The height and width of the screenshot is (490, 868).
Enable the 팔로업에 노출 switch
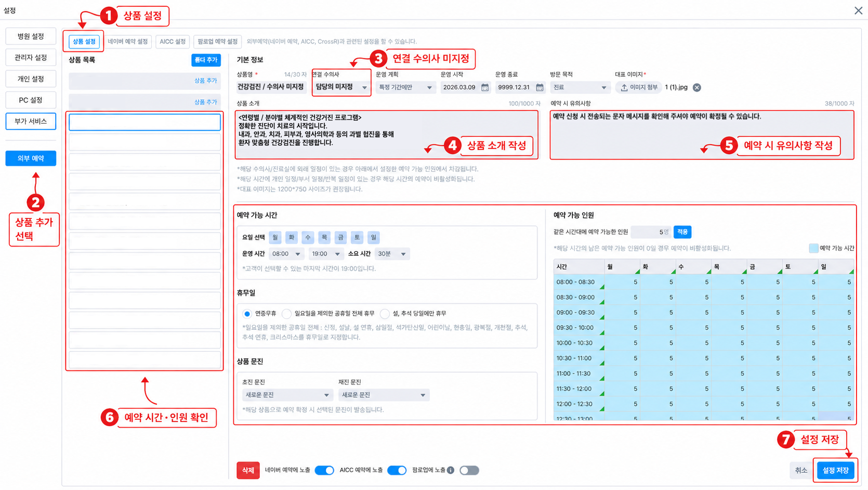[469, 470]
